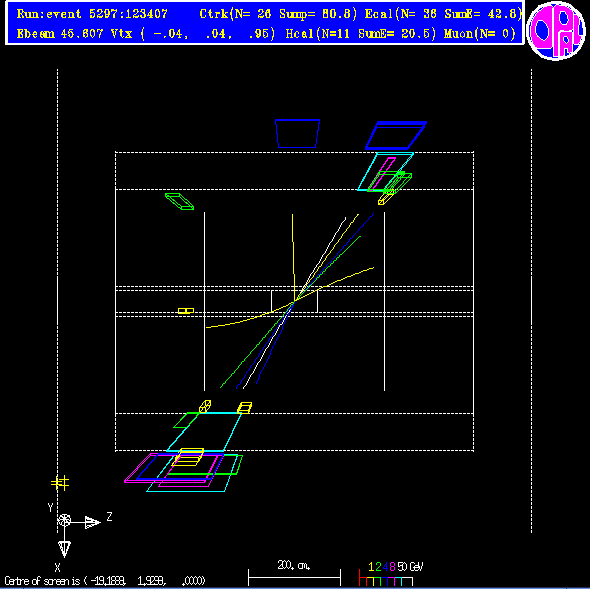The width and height of the screenshot is (590, 589).
Task: Click the Centre of screen coordinates text
Action: [105, 581]
